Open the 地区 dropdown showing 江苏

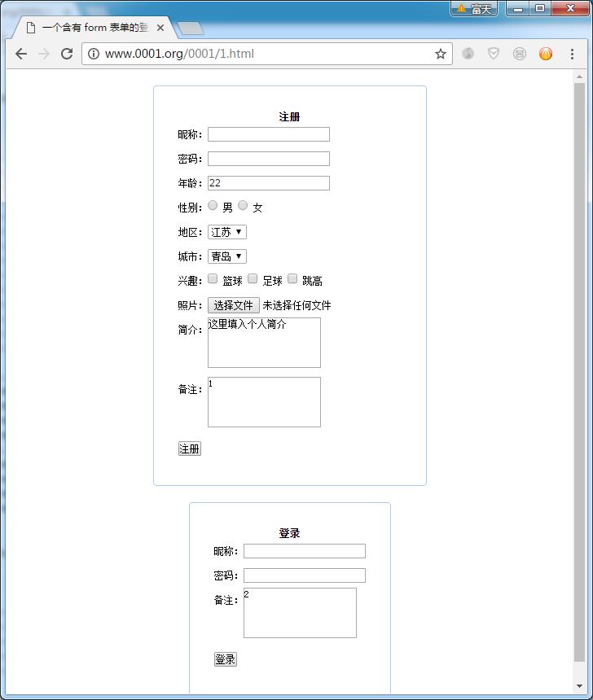pyautogui.click(x=227, y=232)
